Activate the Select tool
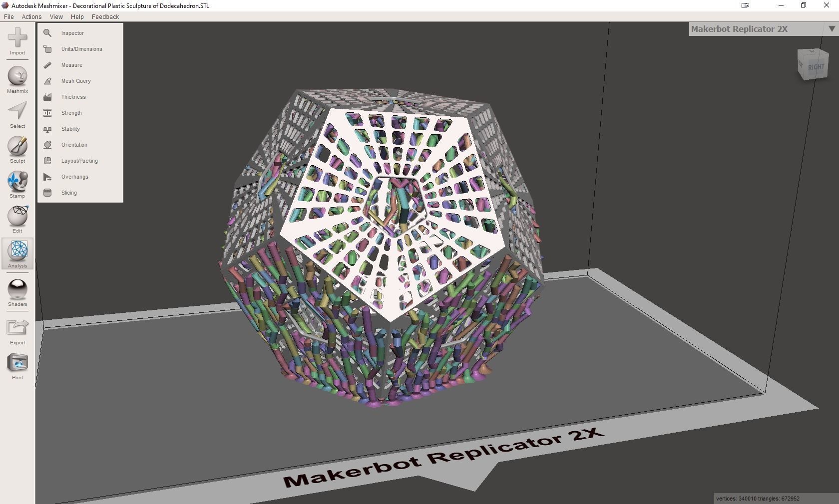Image resolution: width=839 pixels, height=504 pixels. point(17,111)
